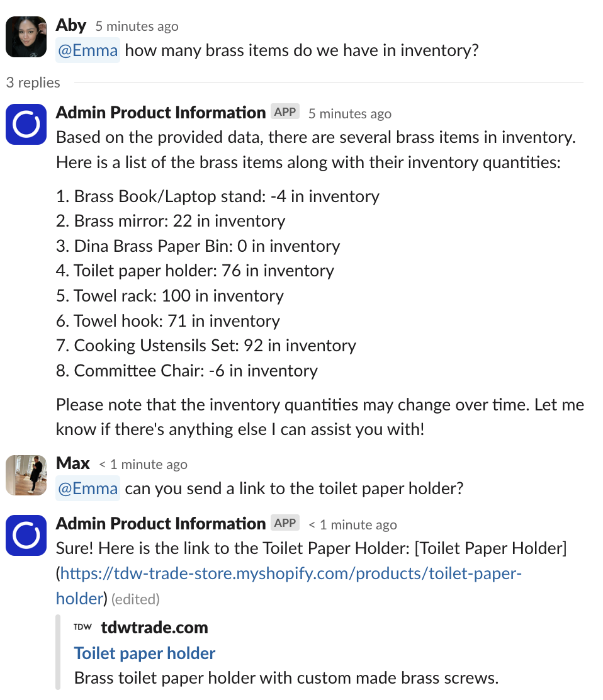Click the quote bar beside the link preview
This screenshot has width=603, height=700.
coord(59,652)
